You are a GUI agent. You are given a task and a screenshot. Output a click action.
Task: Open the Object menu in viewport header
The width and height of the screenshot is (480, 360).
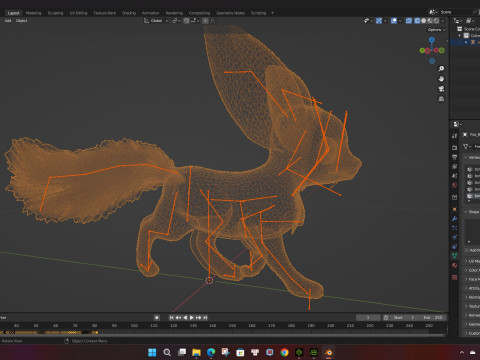[22, 21]
